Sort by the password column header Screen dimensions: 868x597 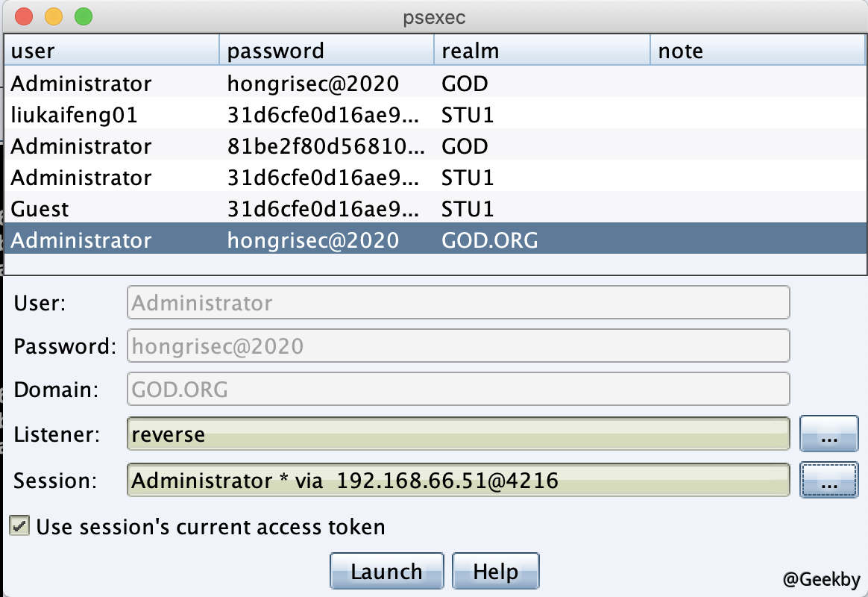click(x=326, y=51)
